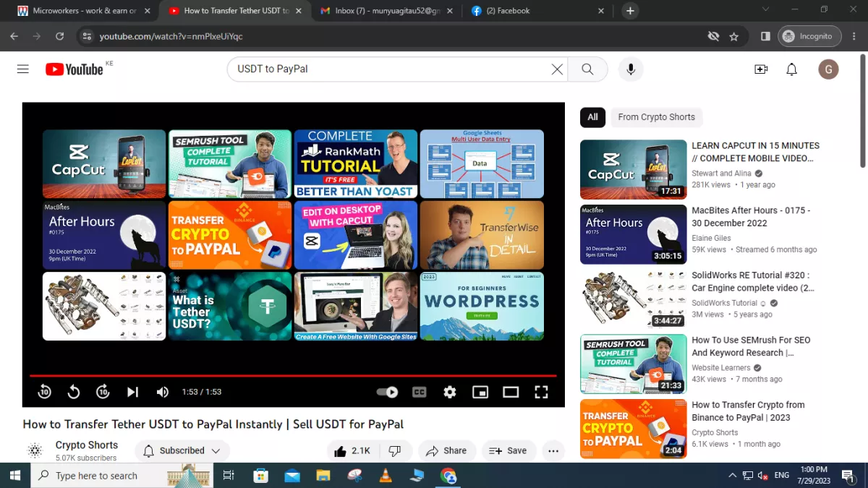Image resolution: width=868 pixels, height=488 pixels.
Task: Open How To Use SEMrush sidebar thumbnail
Action: pyautogui.click(x=633, y=364)
